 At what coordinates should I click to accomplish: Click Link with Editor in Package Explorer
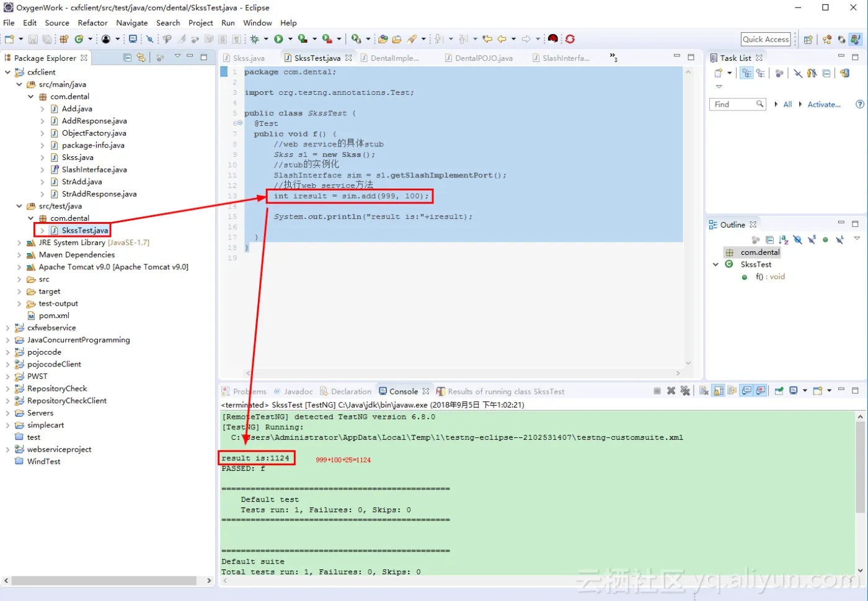point(141,58)
